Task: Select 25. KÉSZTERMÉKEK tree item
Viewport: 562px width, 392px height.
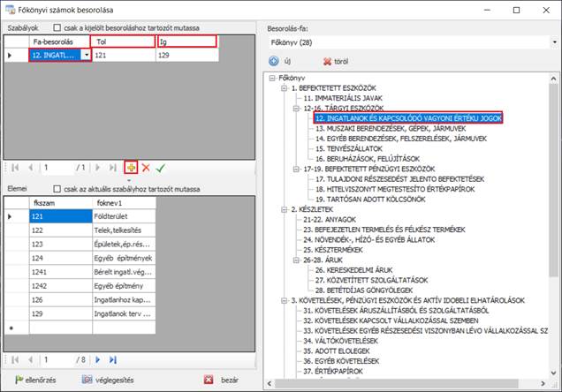Action: point(333,250)
